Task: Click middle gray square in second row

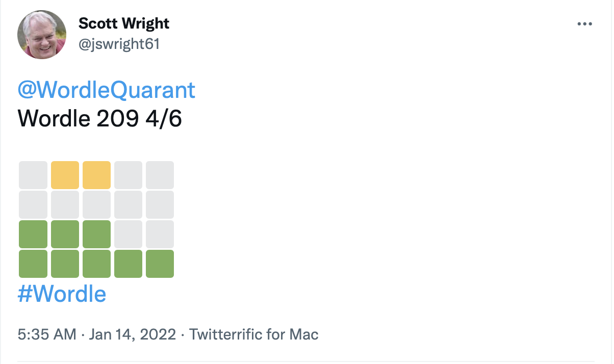Action: (96, 205)
